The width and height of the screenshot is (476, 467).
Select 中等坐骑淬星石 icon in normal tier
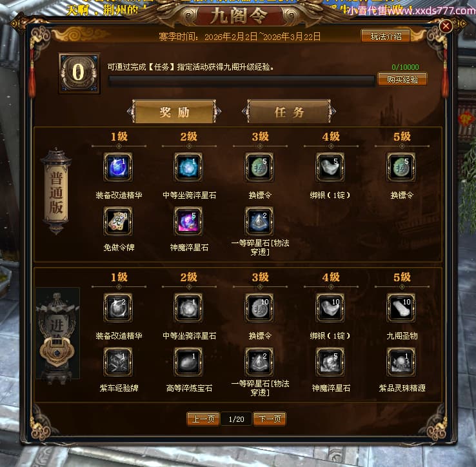point(188,167)
